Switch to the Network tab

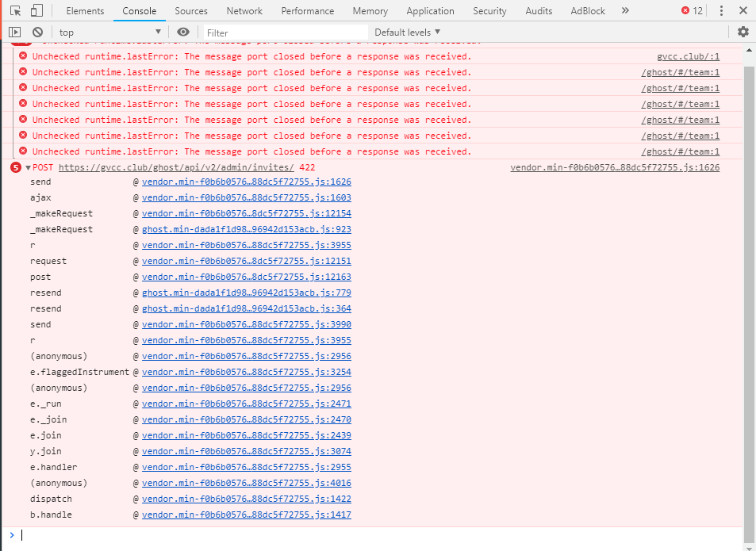tap(244, 10)
